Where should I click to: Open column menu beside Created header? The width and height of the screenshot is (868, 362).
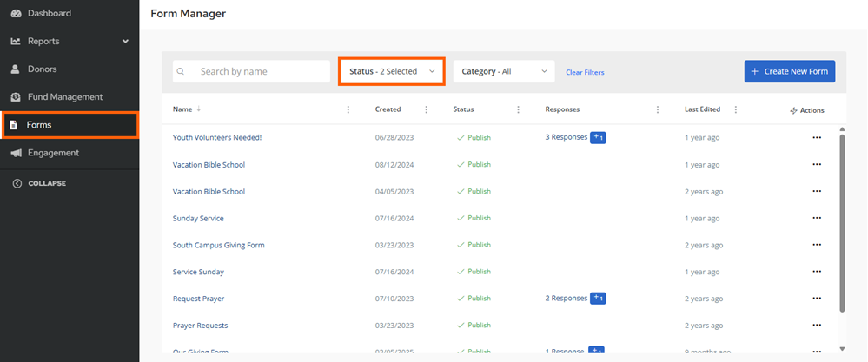426,109
